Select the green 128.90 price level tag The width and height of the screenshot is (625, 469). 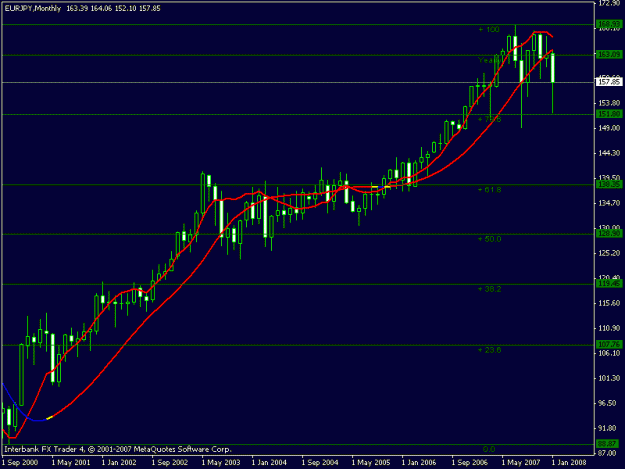click(x=609, y=234)
